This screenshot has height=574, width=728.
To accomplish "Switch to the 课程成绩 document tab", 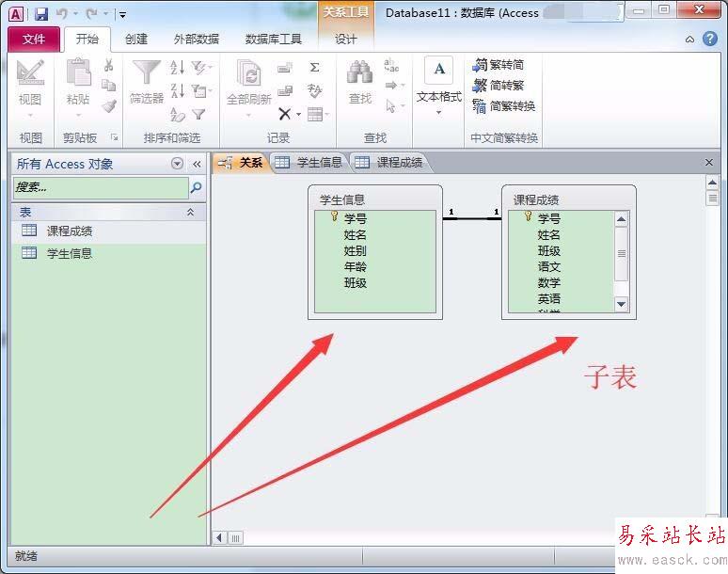I will (389, 163).
